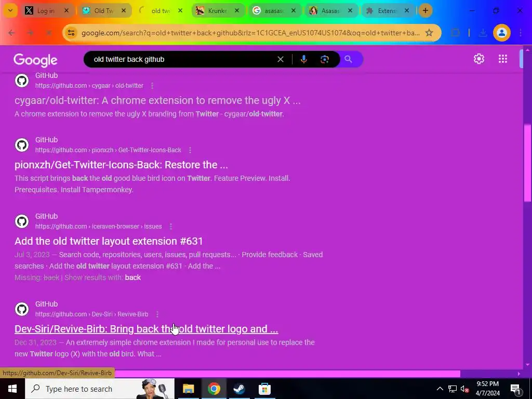Stop loading the page
Viewport: 532px width, 399px height.
click(49, 33)
